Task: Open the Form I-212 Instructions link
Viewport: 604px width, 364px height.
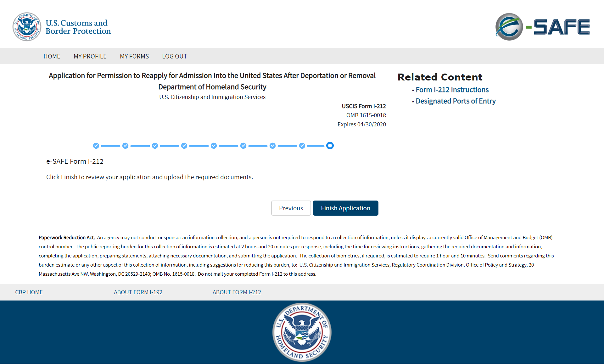Action: (452, 90)
